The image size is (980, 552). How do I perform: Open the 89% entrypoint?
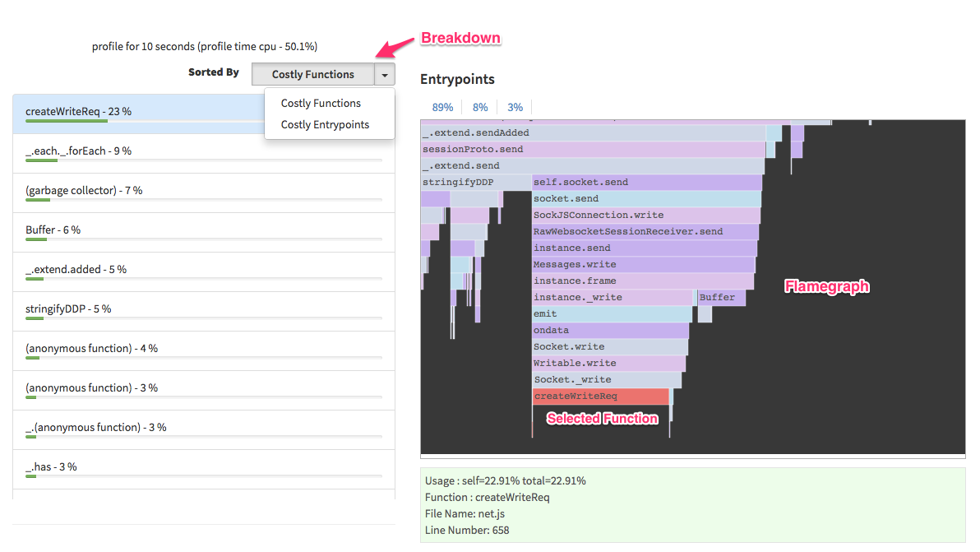click(442, 107)
